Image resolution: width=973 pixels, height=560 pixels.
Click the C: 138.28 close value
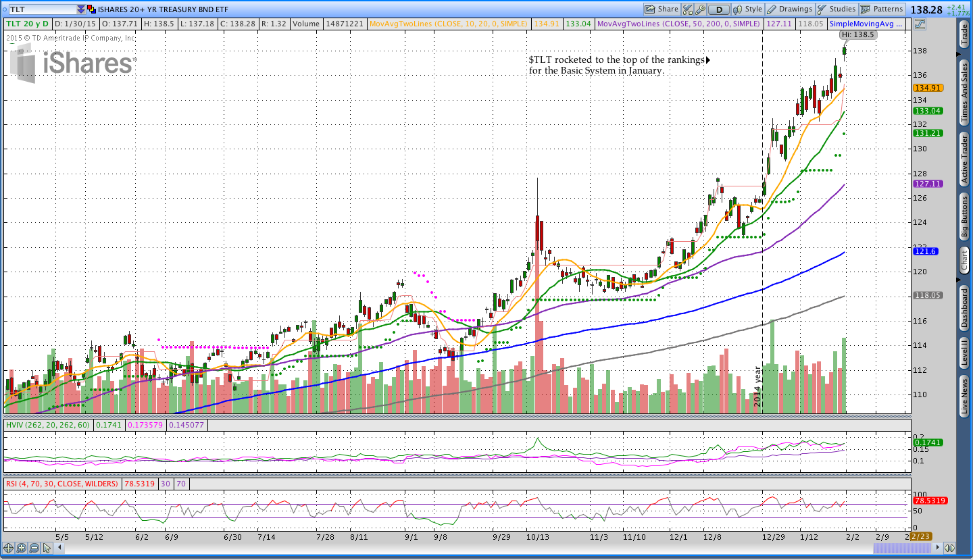[x=240, y=24]
